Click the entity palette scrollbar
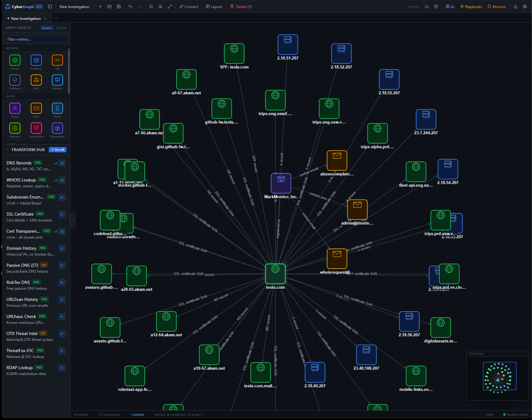This screenshot has height=420, width=532. [x=69, y=71]
